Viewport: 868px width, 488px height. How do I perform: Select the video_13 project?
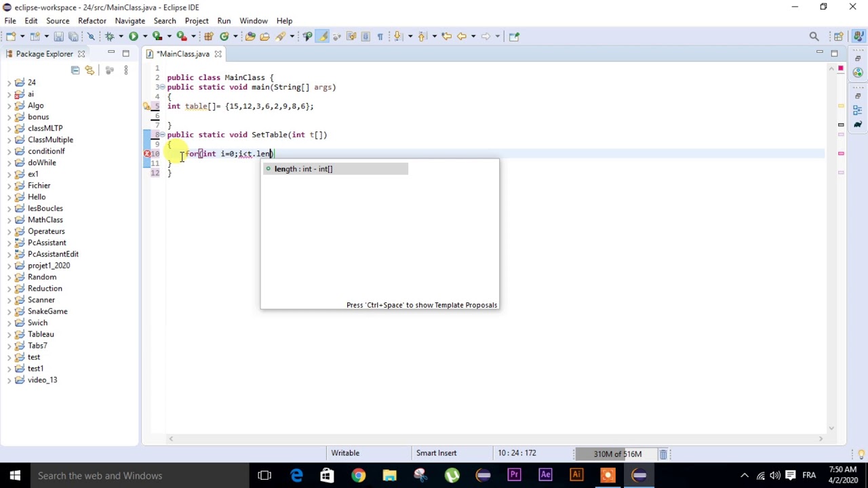[42, 380]
